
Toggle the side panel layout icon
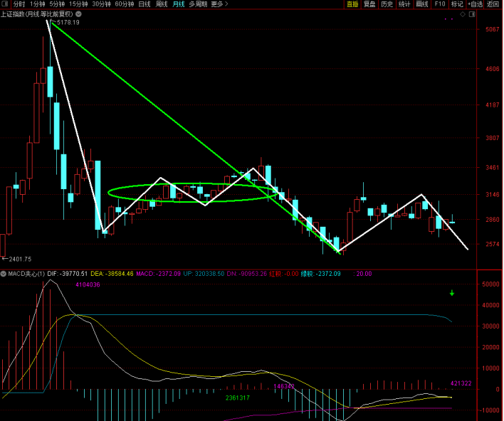(x=472, y=13)
